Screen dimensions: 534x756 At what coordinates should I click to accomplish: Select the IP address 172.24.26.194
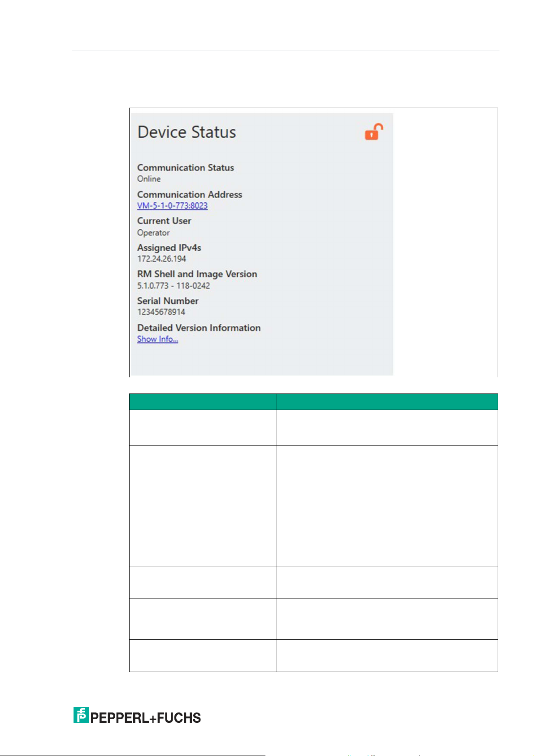(161, 259)
